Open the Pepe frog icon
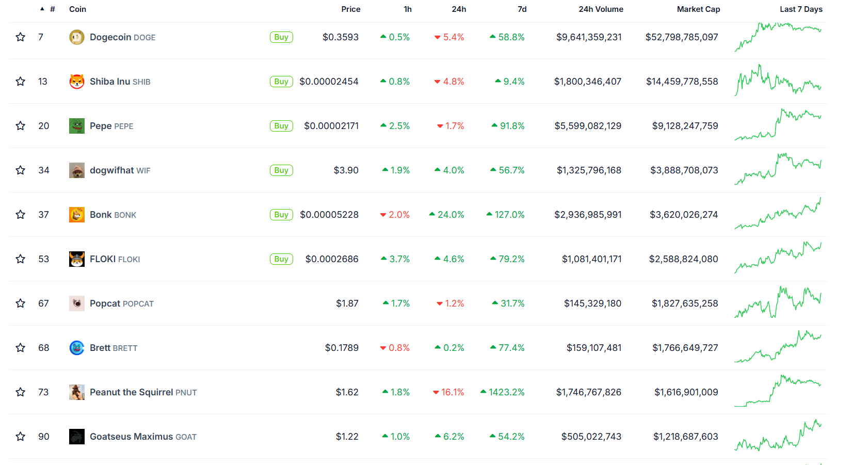This screenshot has width=868, height=465. (77, 126)
